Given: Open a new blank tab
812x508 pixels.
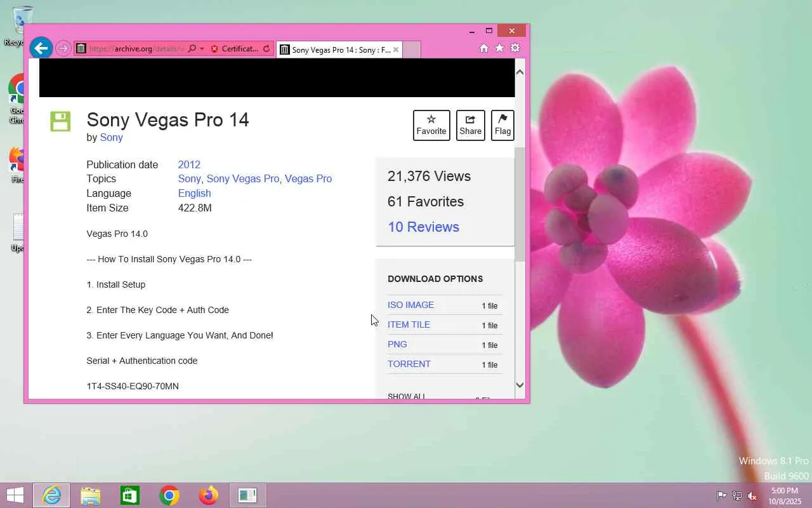Looking at the screenshot, I should point(411,50).
